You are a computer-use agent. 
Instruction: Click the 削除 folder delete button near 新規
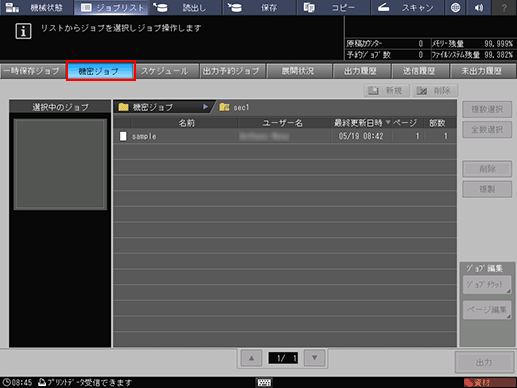pyautogui.click(x=435, y=90)
